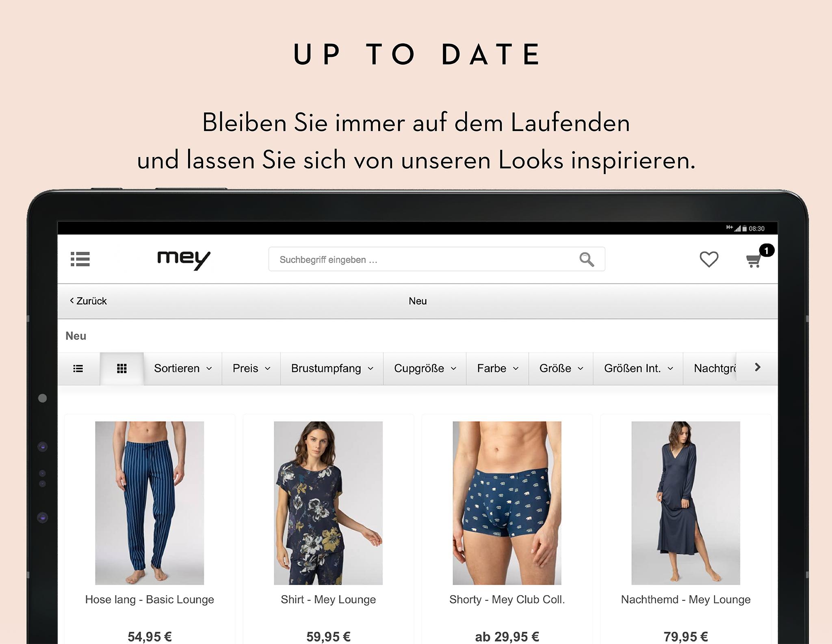
Task: Select the Shorty - Mey Club Coll. title
Action: coord(507,599)
